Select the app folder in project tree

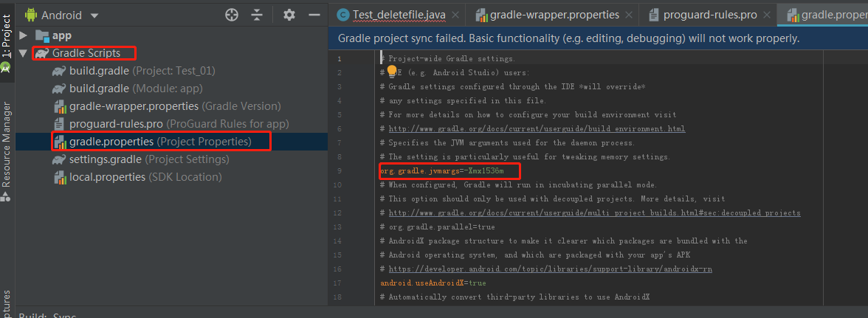(x=62, y=36)
